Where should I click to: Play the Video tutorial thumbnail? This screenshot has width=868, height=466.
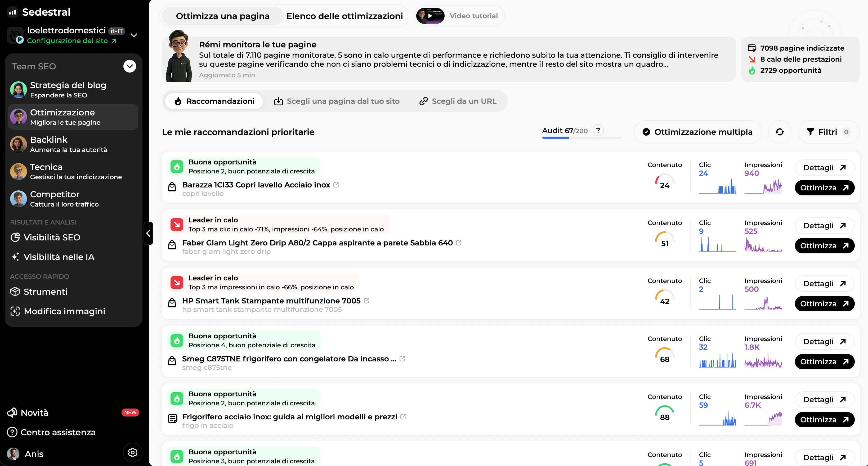click(x=430, y=16)
